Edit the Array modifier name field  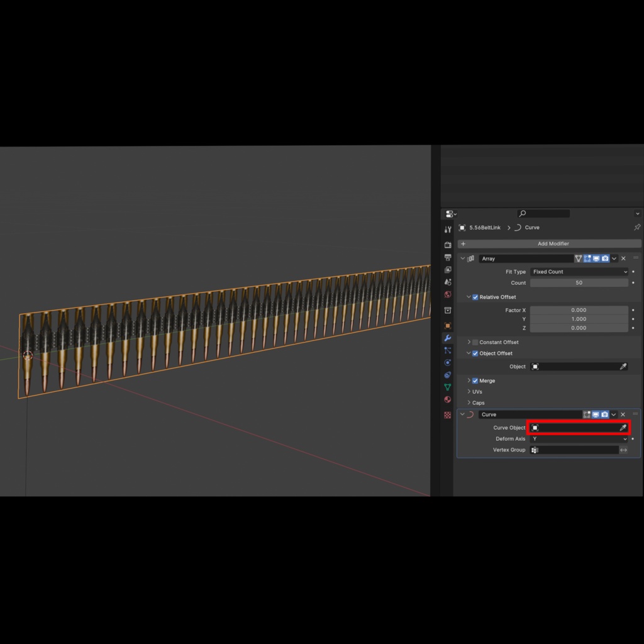(526, 258)
